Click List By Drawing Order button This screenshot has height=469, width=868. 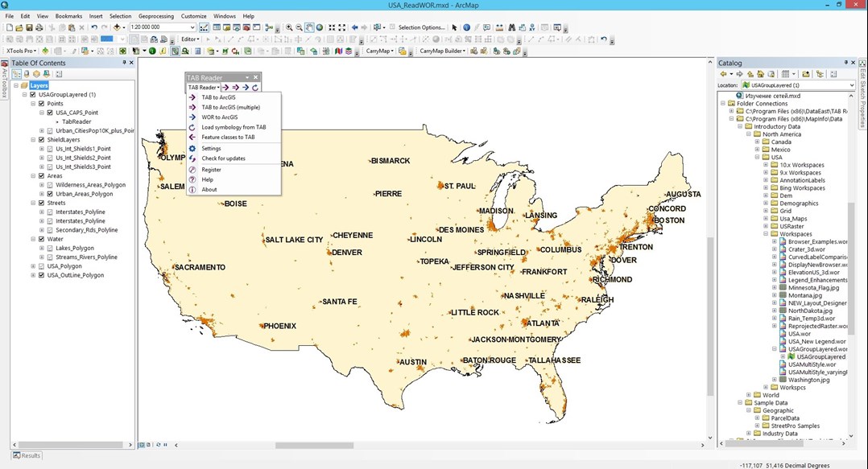click(x=17, y=73)
